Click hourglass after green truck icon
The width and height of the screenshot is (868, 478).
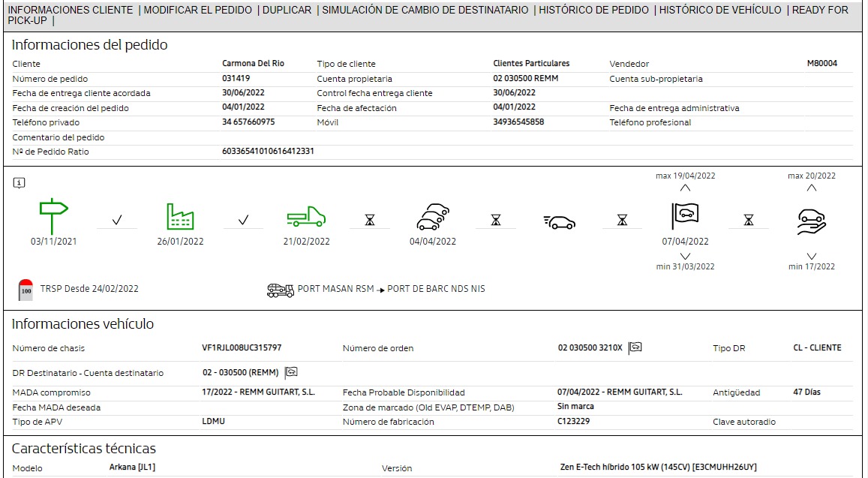(370, 221)
